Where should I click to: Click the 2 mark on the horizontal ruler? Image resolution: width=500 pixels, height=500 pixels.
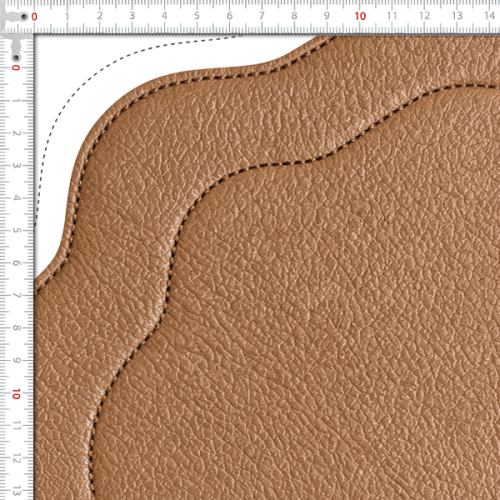click(99, 16)
